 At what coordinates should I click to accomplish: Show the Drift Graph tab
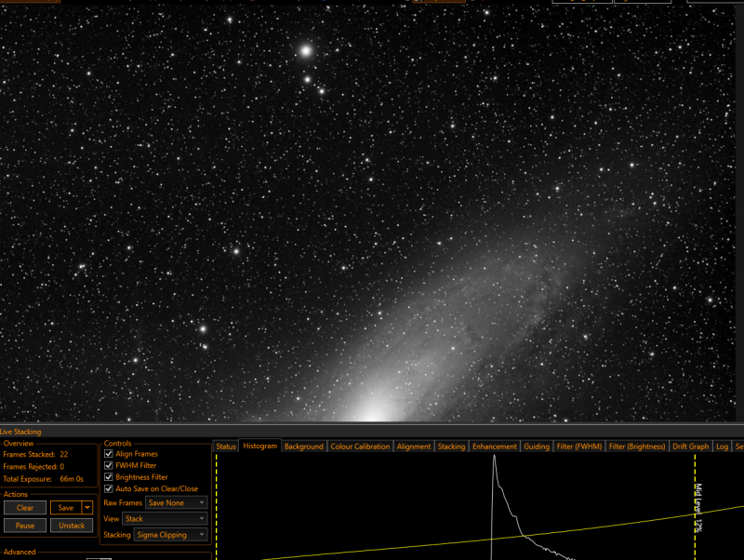click(690, 447)
